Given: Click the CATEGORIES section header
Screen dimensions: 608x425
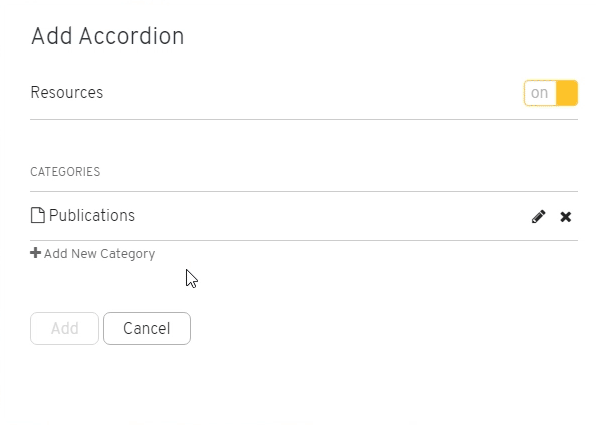Looking at the screenshot, I should click(x=65, y=172).
